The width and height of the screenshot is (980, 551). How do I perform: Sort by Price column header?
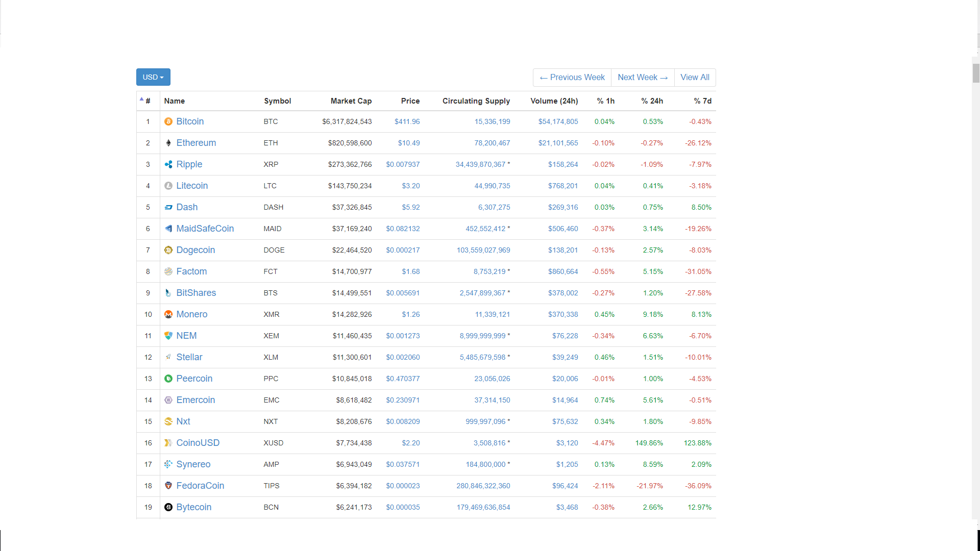pyautogui.click(x=410, y=101)
